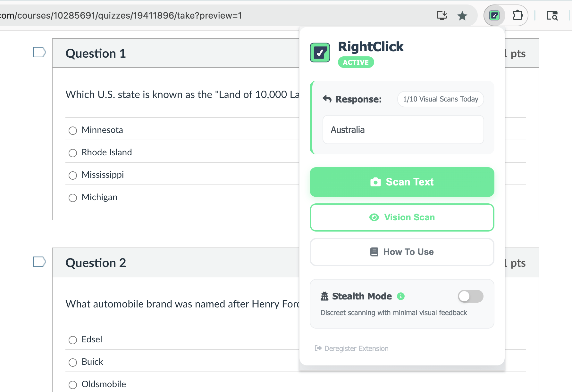Click the Stealth Mode info icon

[401, 296]
